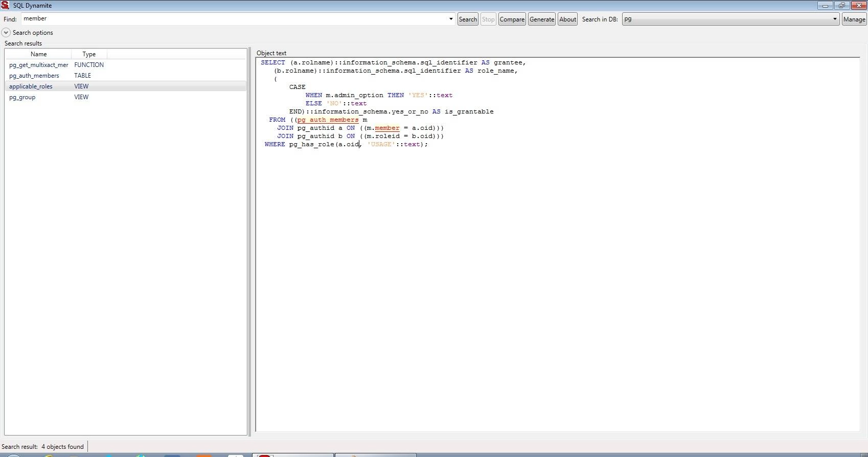Screen dimensions: 868x457
Task: Click the SELECT keyword in object text
Action: (273, 62)
